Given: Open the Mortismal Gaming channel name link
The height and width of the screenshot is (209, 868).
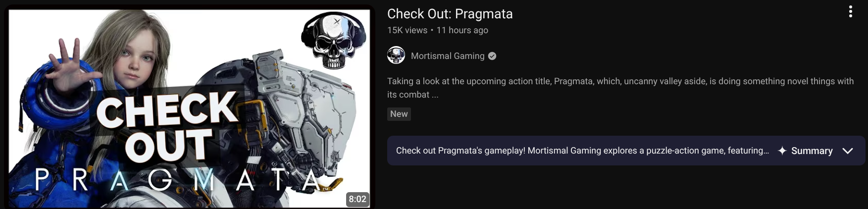Looking at the screenshot, I should tap(448, 56).
